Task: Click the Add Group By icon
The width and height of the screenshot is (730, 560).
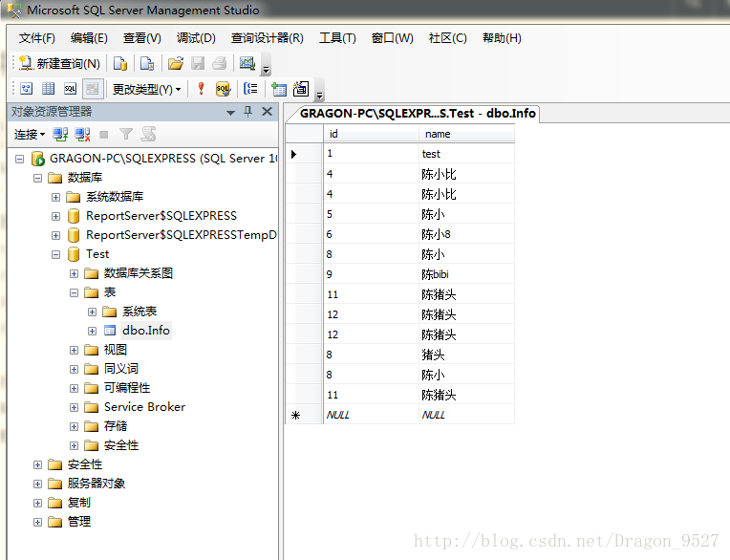Action: tap(250, 89)
